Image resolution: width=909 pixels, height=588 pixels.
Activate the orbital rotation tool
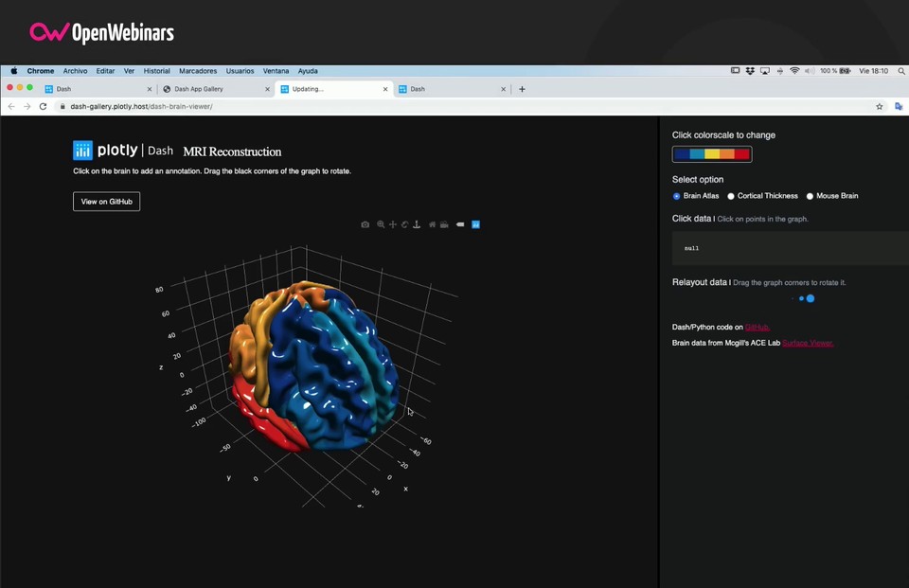[x=404, y=224]
